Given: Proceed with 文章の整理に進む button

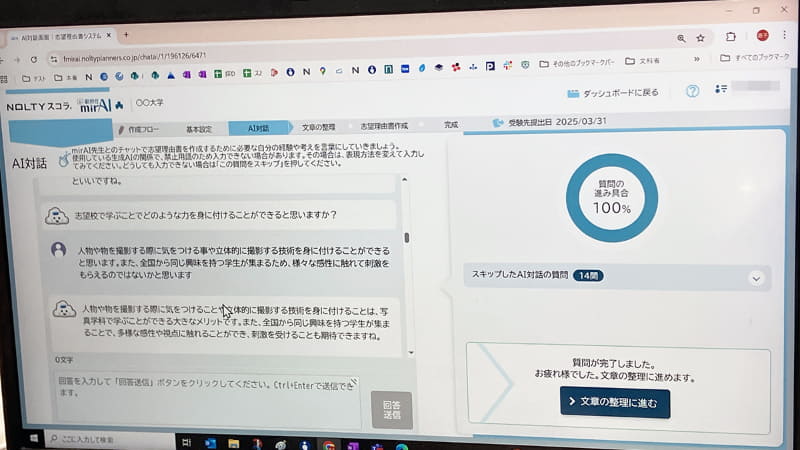Looking at the screenshot, I should pos(615,403).
